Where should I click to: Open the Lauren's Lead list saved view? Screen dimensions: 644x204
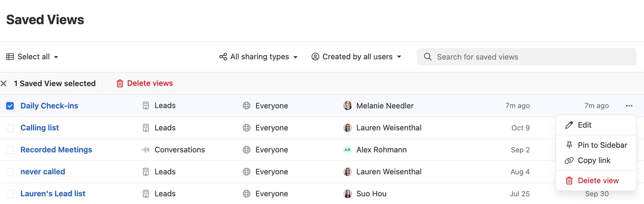pyautogui.click(x=53, y=194)
